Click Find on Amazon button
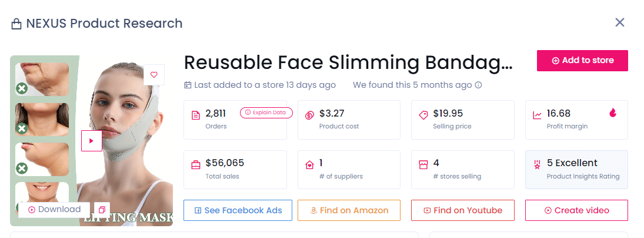 tap(349, 210)
